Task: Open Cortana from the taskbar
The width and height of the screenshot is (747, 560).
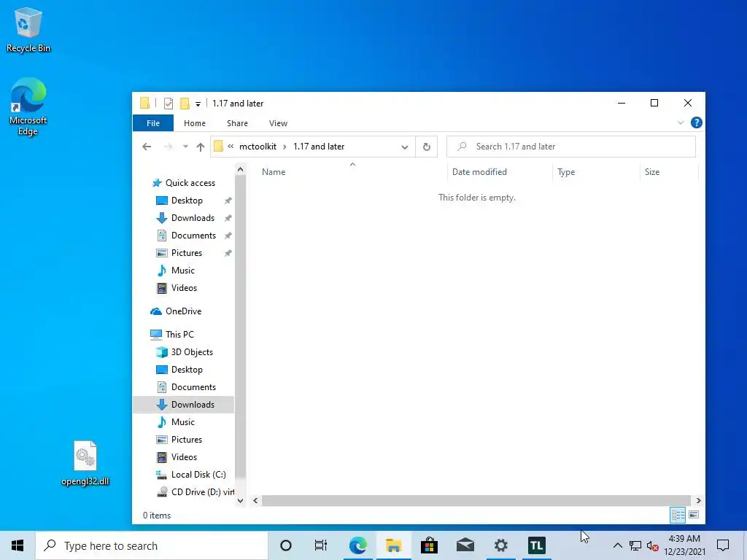Action: (x=286, y=545)
